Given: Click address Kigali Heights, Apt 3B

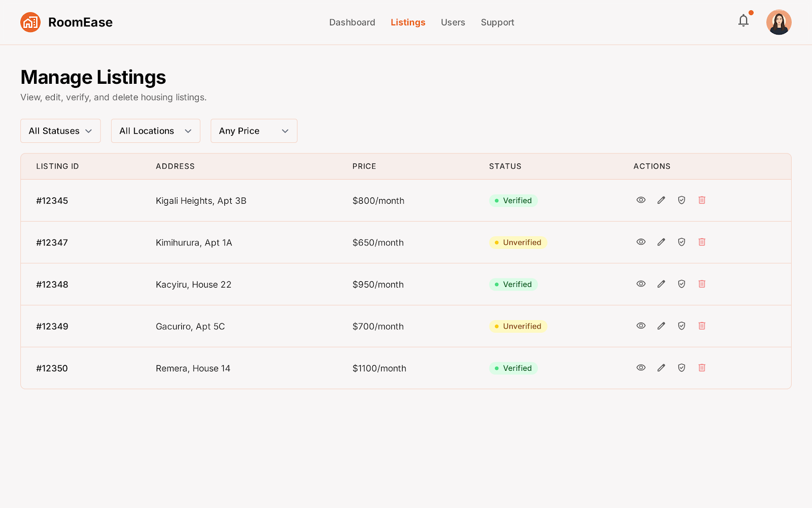Looking at the screenshot, I should pyautogui.click(x=201, y=201).
